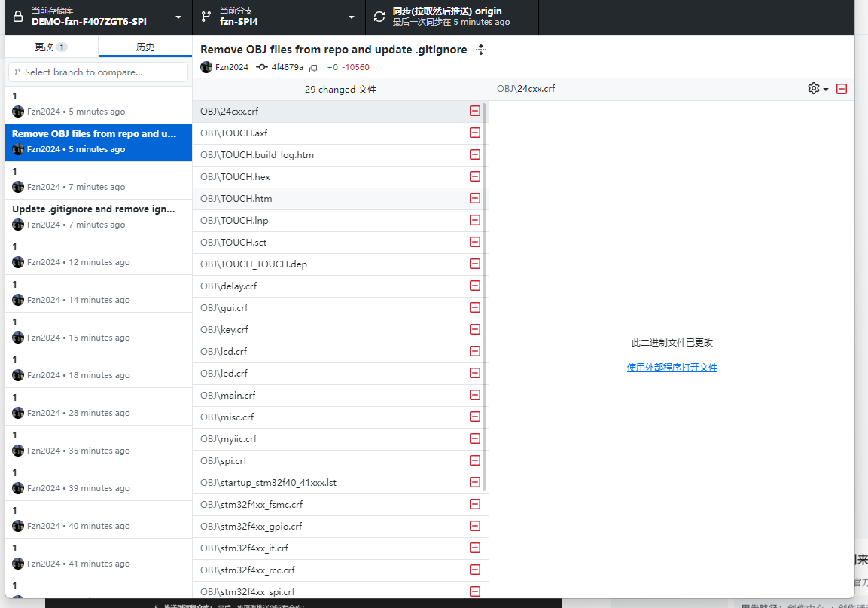Click the branch icon beside fzn-SPI4
This screenshot has width=868, height=608.
pos(206,17)
